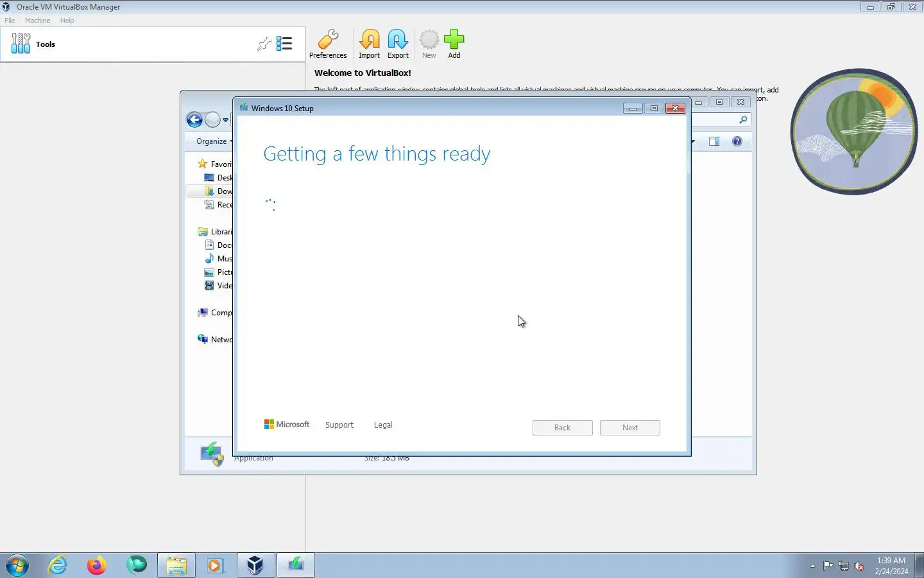Click the Explorer help question mark icon
Image resolution: width=924 pixels, height=578 pixels.
(x=737, y=141)
